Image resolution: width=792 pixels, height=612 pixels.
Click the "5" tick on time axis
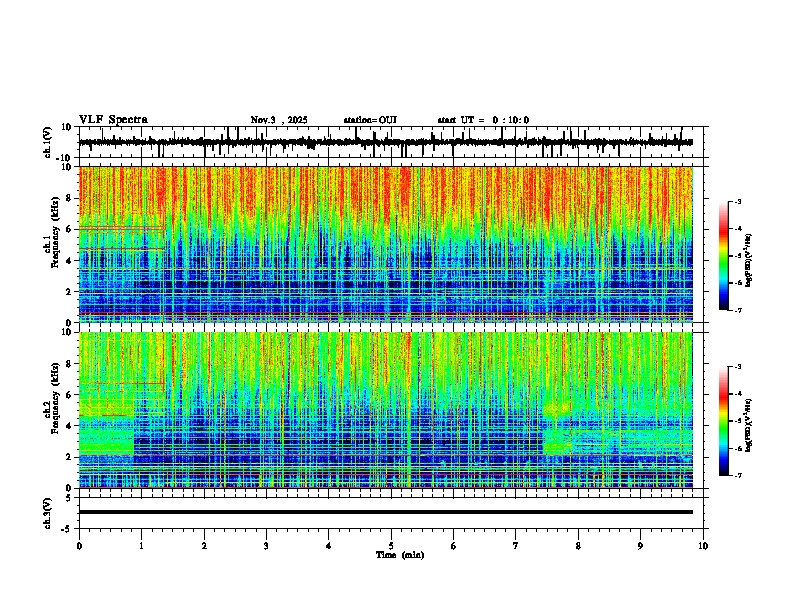point(391,546)
